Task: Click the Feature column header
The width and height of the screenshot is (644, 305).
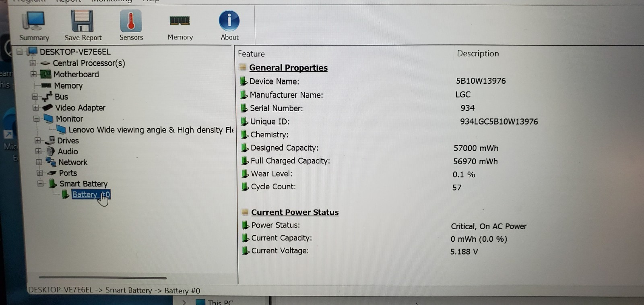Action: coord(251,54)
